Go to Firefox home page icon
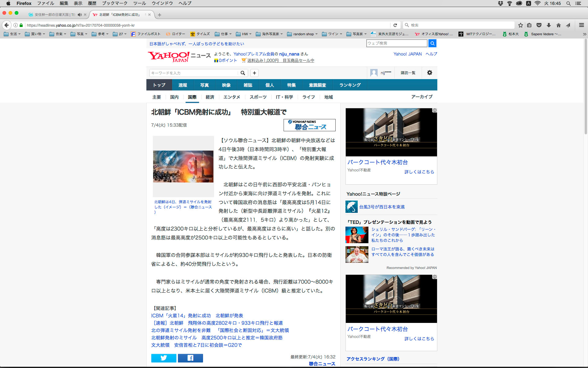The image size is (588, 368). (559, 25)
